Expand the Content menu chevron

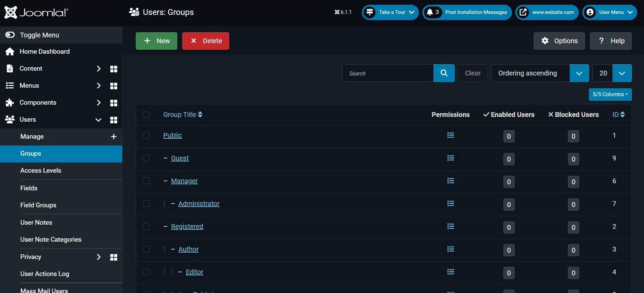pyautogui.click(x=98, y=69)
